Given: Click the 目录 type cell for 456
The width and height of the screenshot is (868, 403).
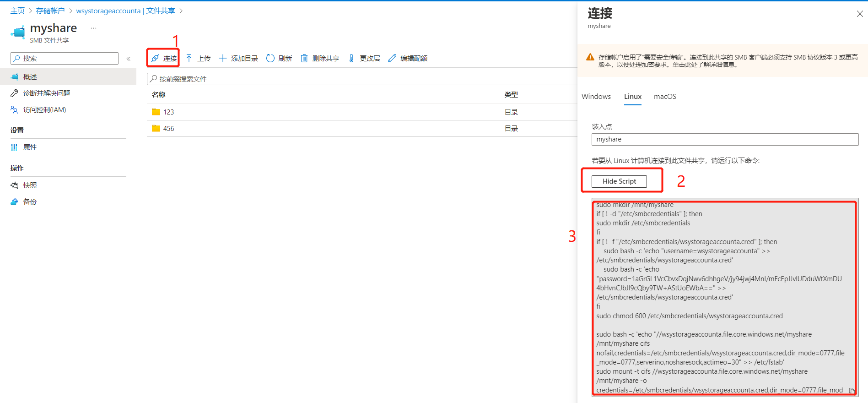Looking at the screenshot, I should coord(511,128).
